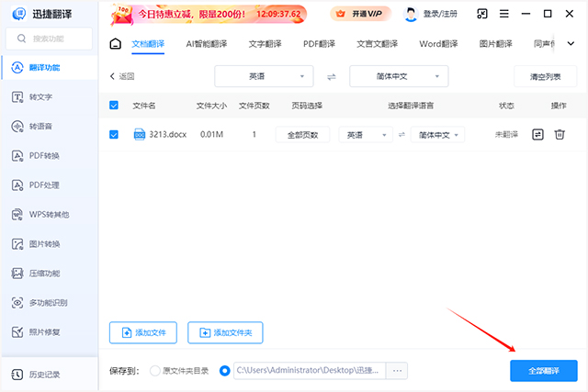Viewport: 588px width, 392px height.
Task: Swap languages in the 3213.docx row
Action: [401, 135]
